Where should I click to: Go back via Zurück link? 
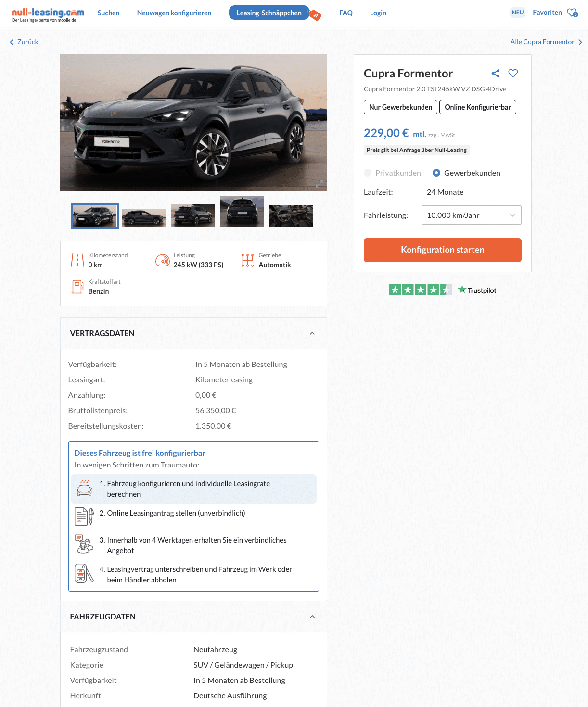[24, 42]
